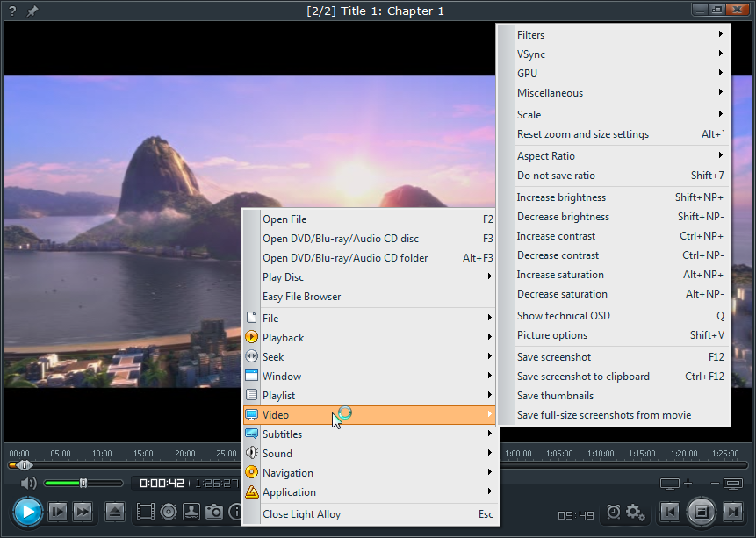This screenshot has height=538, width=756.
Task: Adjust the green volume slider
Action: pos(83,483)
